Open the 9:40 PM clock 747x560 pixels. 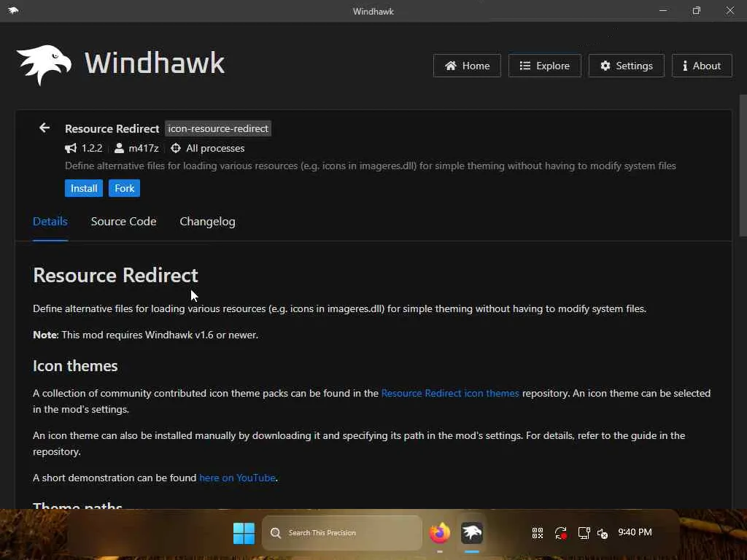coord(635,532)
